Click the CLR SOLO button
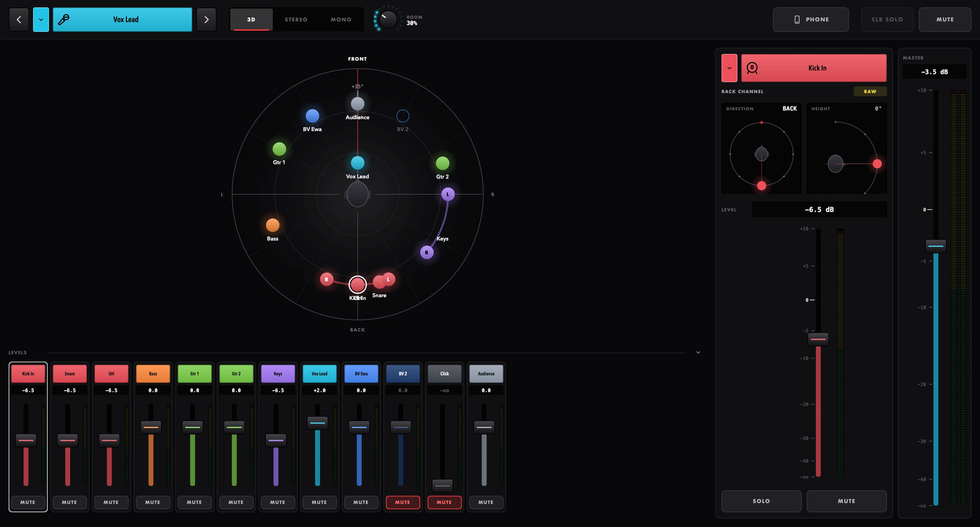This screenshot has width=980, height=527. [x=887, y=19]
